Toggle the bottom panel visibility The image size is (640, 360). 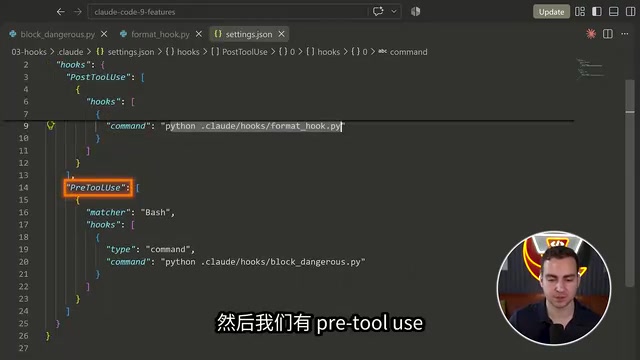tap(613, 11)
